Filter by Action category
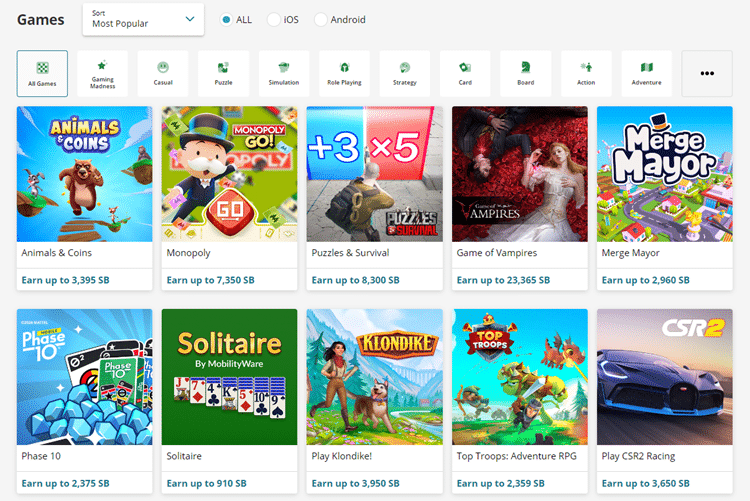Viewport: 750px width, 501px height. pos(586,73)
